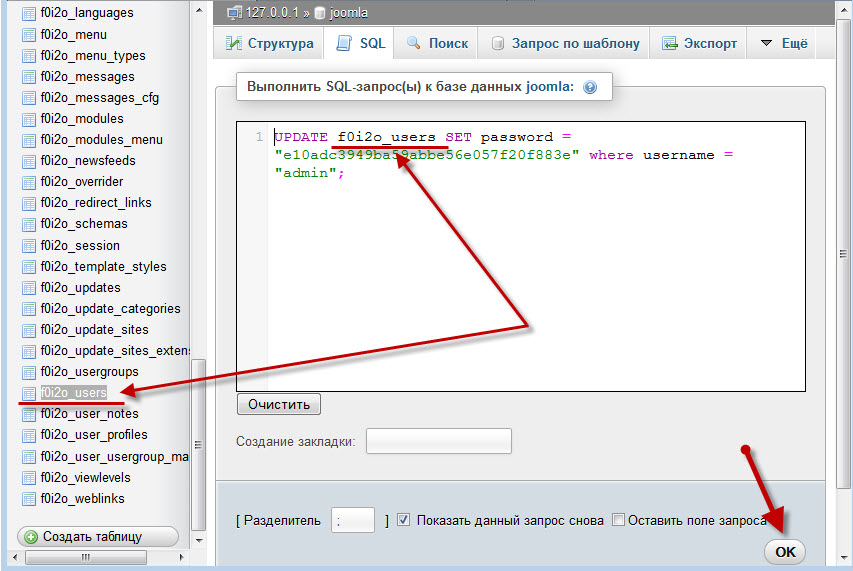853x571 pixels.
Task: Click main page scrollbar down arrow
Action: 843,557
